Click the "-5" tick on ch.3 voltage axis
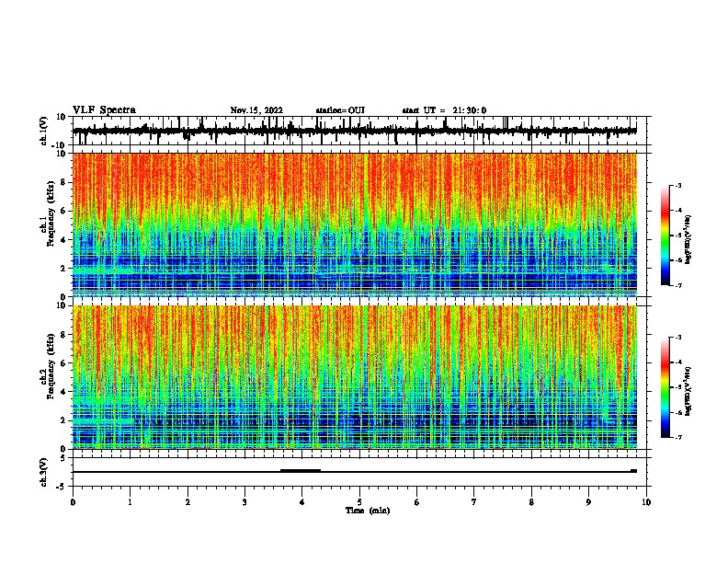The height and width of the screenshot is (563, 728). [x=63, y=487]
